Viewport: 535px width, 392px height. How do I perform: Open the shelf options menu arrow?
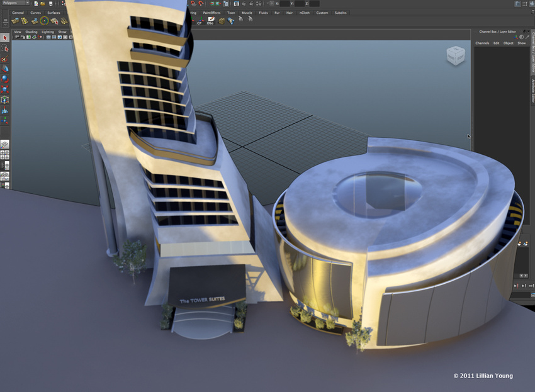pyautogui.click(x=6, y=25)
